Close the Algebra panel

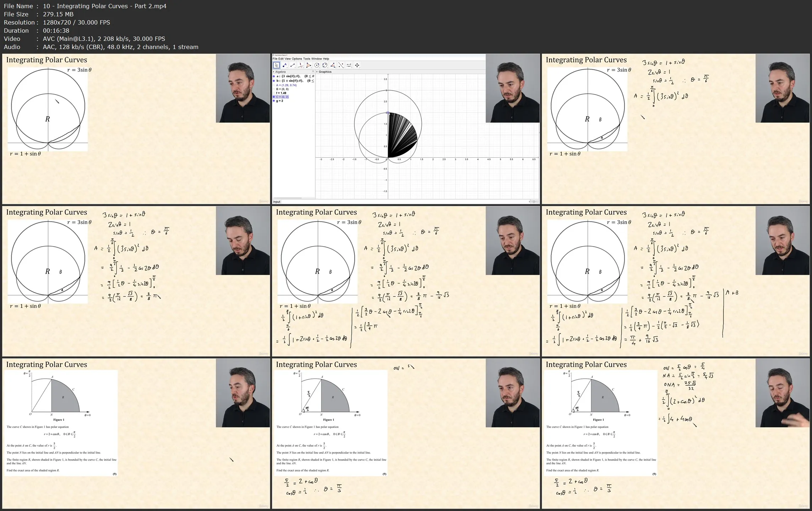point(313,72)
